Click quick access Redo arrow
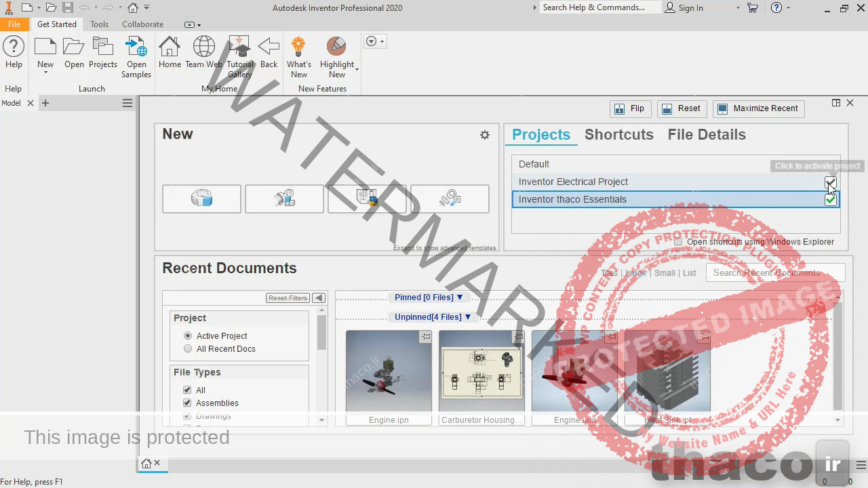 click(x=108, y=7)
